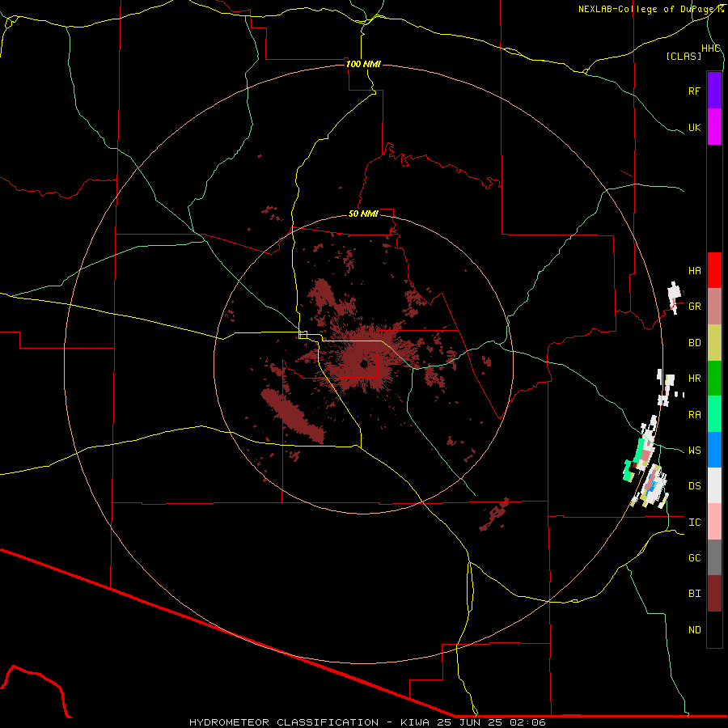Pick the mint green RA legend swatch
Viewport: 728px width, 728px height.
[x=714, y=414]
